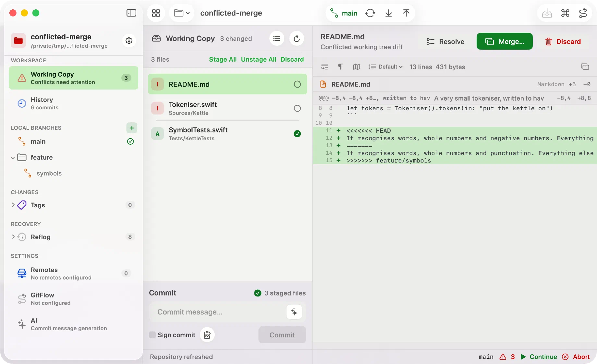Select README.md in file list
The image size is (597, 364).
227,84
